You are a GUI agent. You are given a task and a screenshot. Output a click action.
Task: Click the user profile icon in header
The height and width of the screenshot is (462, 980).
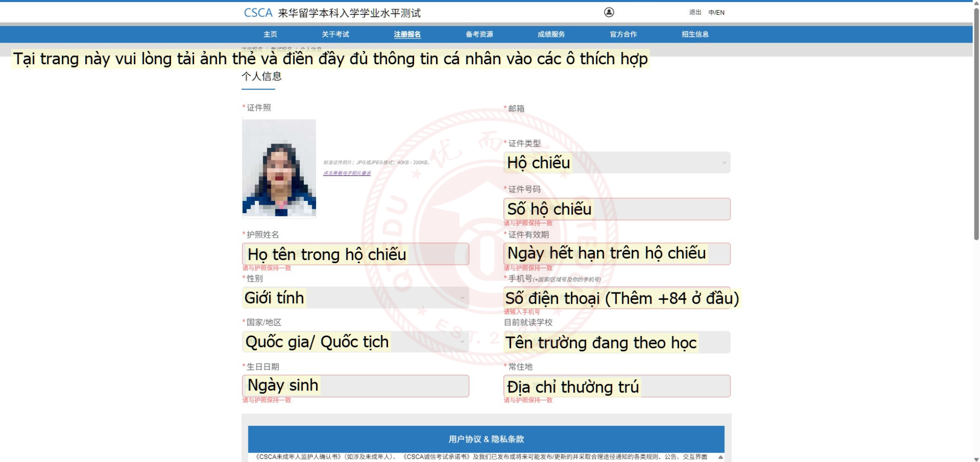[609, 12]
